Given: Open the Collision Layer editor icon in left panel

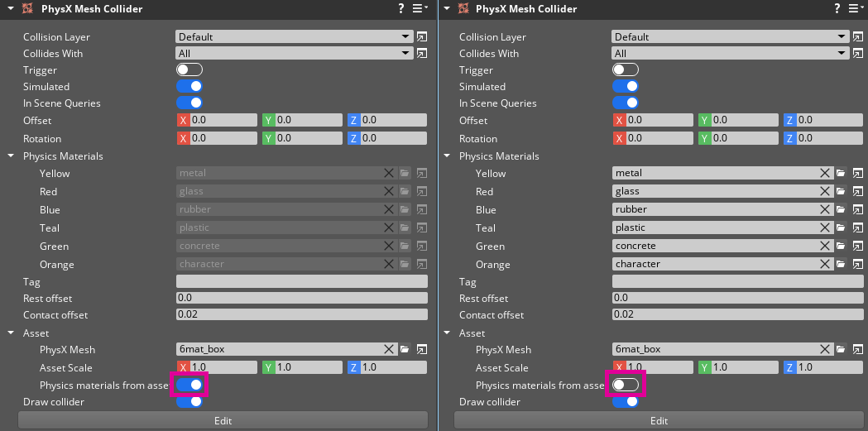Looking at the screenshot, I should [x=421, y=36].
